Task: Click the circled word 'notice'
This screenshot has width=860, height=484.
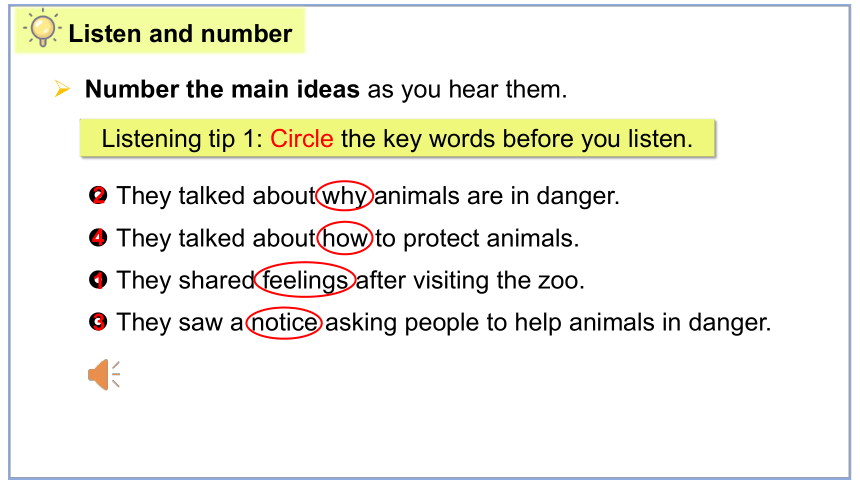Action: [284, 323]
